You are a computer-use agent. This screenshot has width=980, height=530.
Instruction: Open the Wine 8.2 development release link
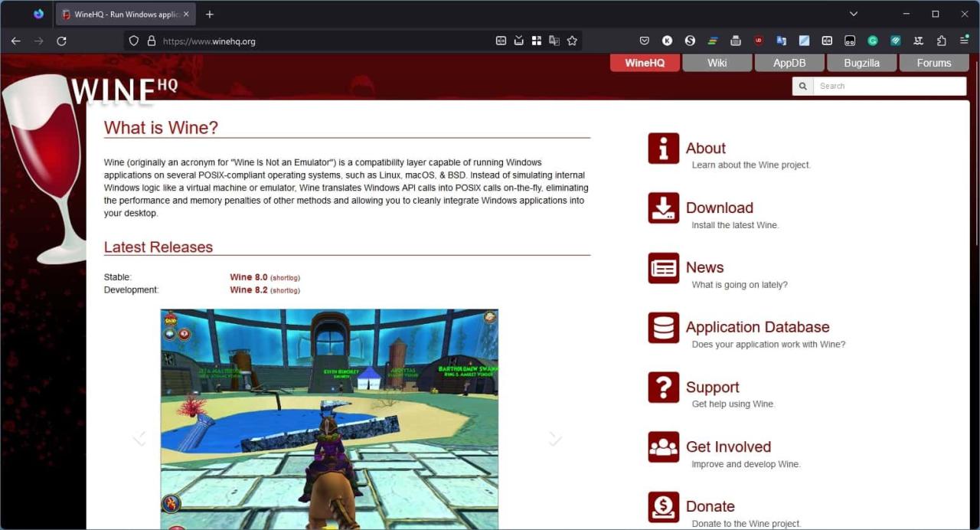point(249,290)
